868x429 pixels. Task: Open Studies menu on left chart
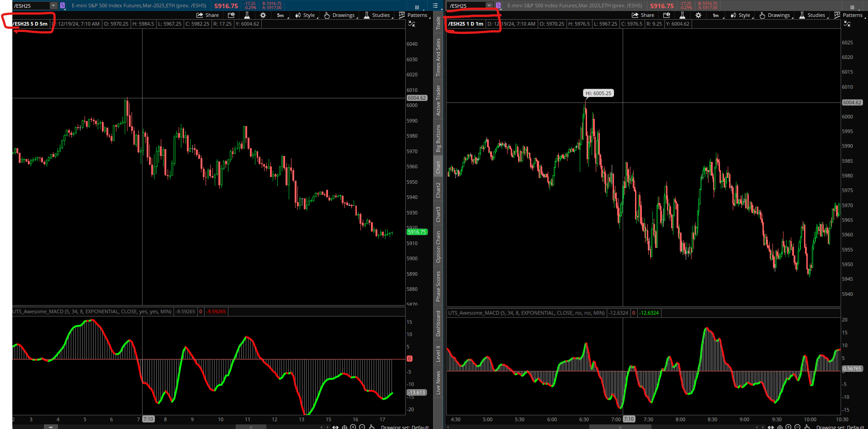377,15
